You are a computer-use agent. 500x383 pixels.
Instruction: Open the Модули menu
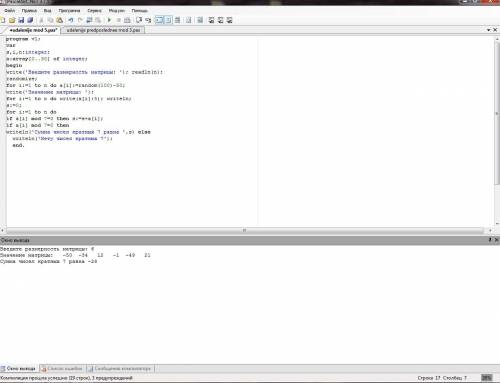[x=116, y=11]
